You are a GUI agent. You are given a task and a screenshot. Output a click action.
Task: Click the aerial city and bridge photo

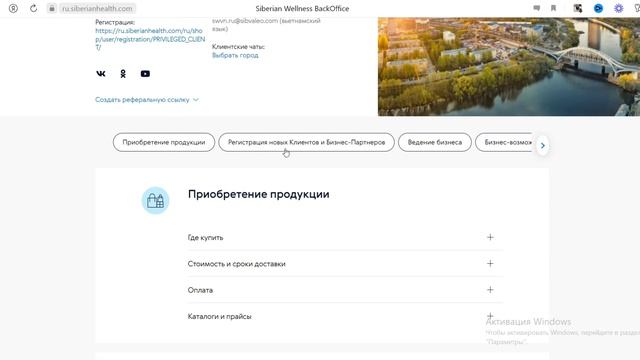pyautogui.click(x=509, y=67)
